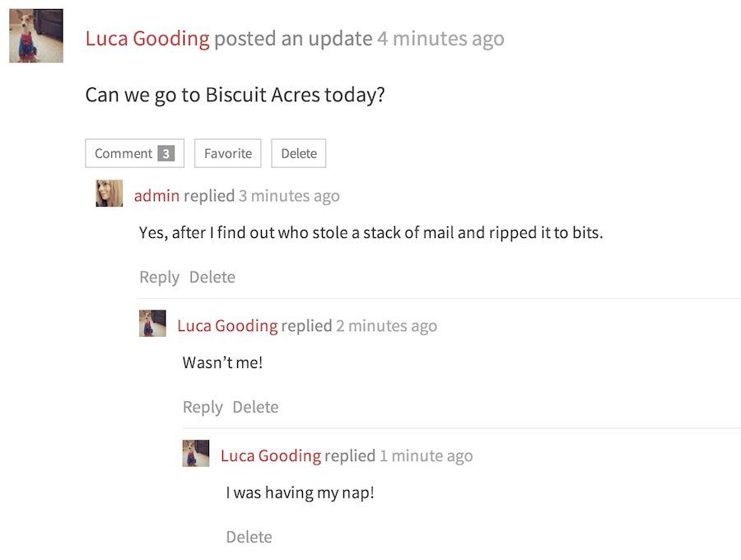Click the '2 minutes ago' timestamp
This screenshot has height=560, width=741.
click(386, 326)
